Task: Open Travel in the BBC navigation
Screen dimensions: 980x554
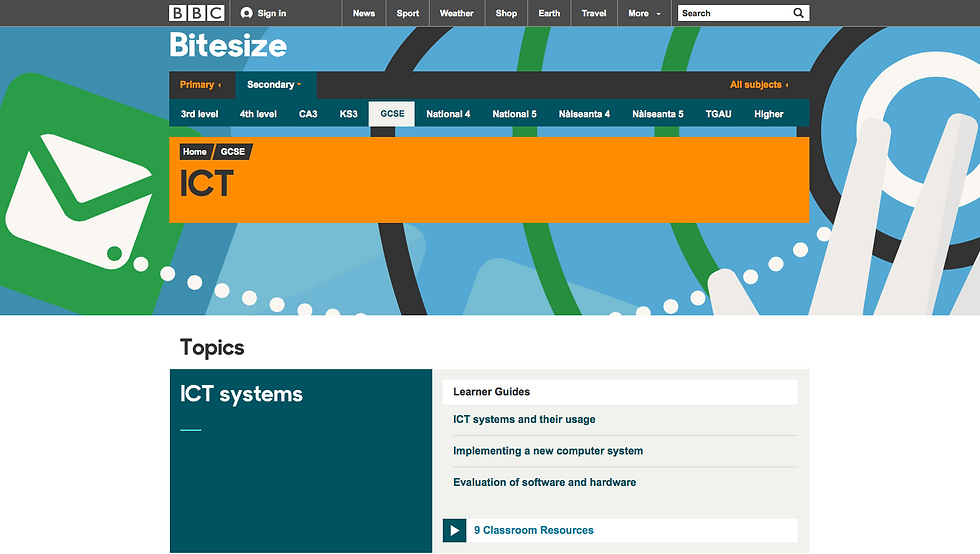Action: click(x=594, y=13)
